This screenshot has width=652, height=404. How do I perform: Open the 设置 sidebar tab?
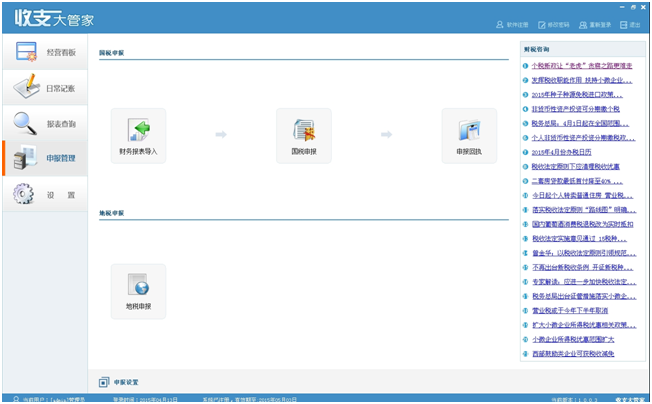point(44,194)
